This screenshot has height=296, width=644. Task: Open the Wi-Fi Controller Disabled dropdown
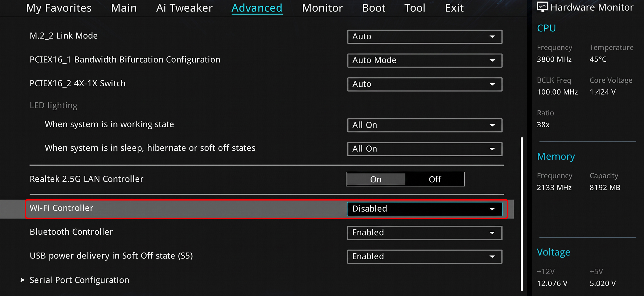[425, 209]
